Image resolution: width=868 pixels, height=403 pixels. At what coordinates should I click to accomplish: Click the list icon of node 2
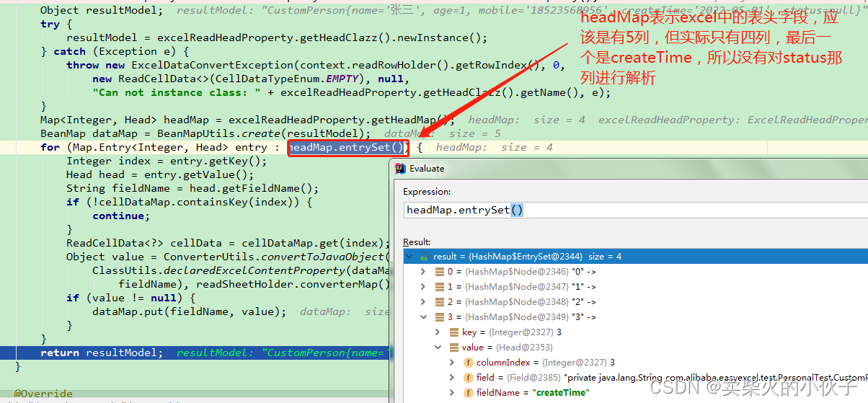point(439,302)
